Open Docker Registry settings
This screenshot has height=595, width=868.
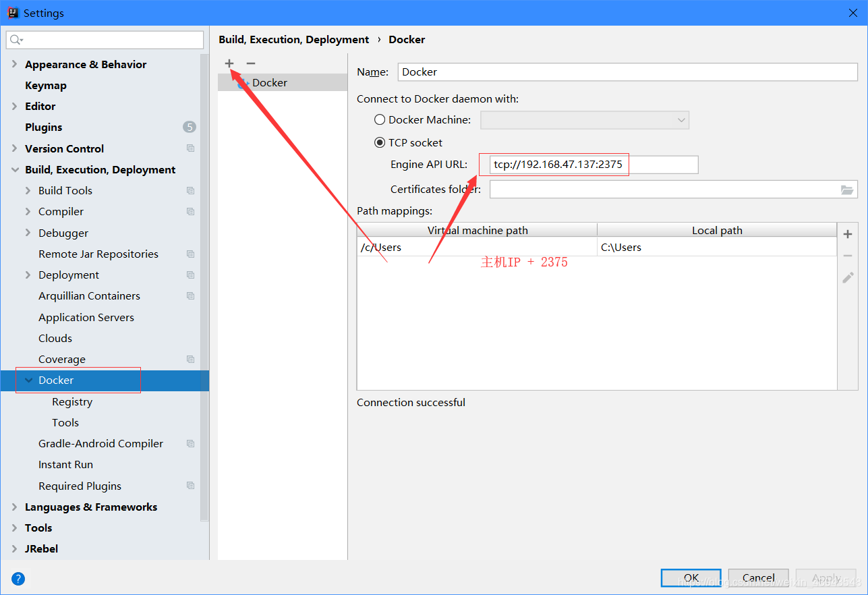(72, 401)
